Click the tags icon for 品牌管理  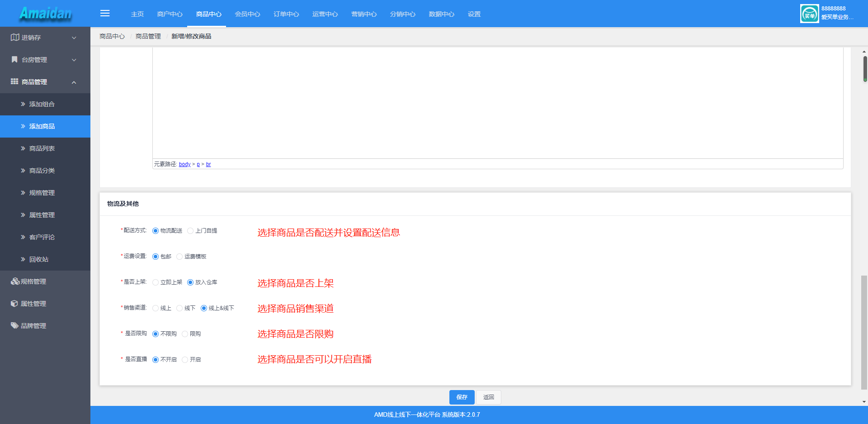[x=15, y=326]
